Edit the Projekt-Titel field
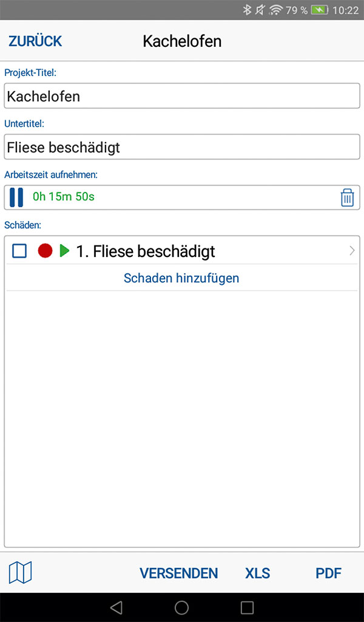 (x=182, y=96)
